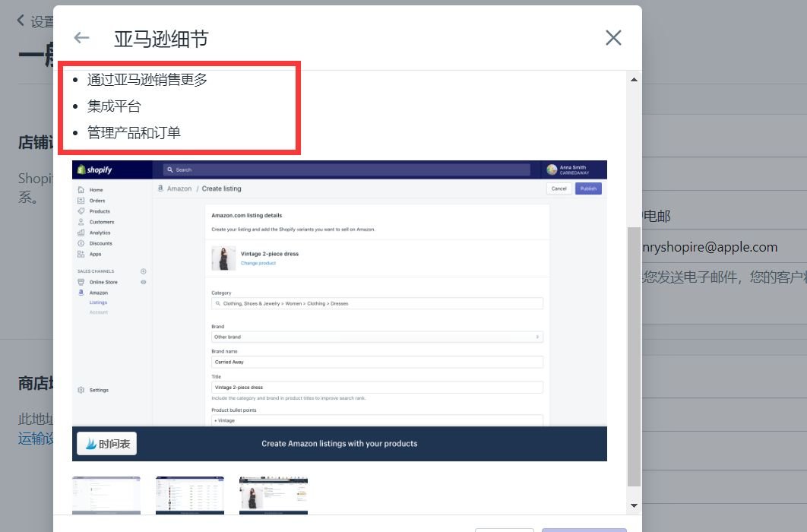Select Orders in the Shopify sidebar

(x=97, y=201)
